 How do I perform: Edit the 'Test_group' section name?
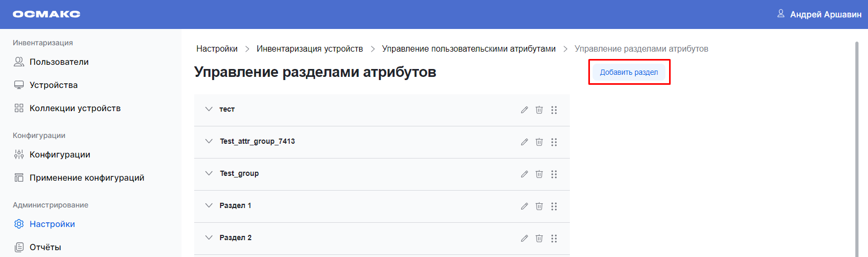[x=524, y=174]
